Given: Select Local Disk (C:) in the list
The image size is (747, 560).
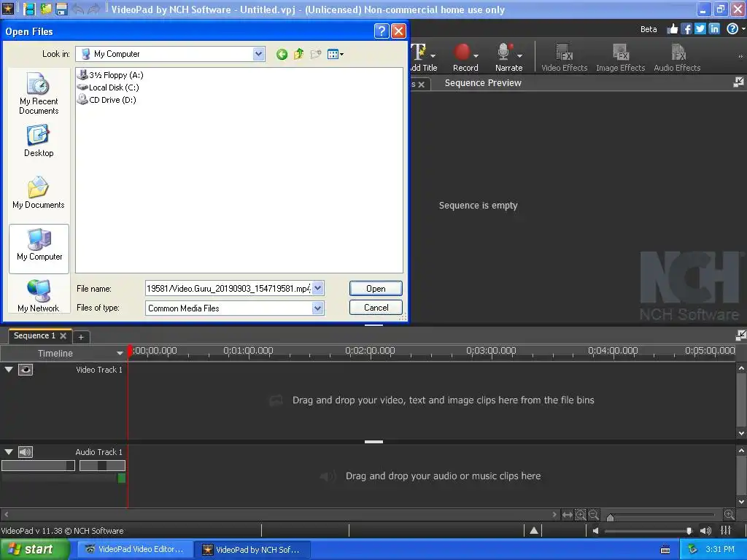Looking at the screenshot, I should (108, 87).
